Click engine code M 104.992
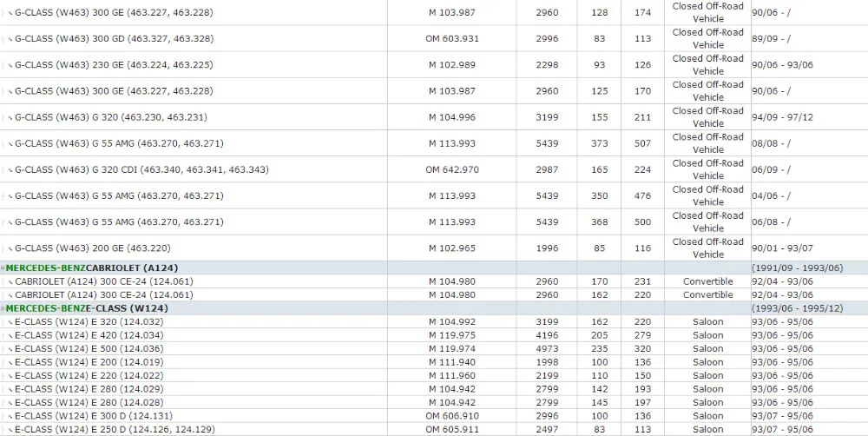The height and width of the screenshot is (436, 868). [451, 322]
